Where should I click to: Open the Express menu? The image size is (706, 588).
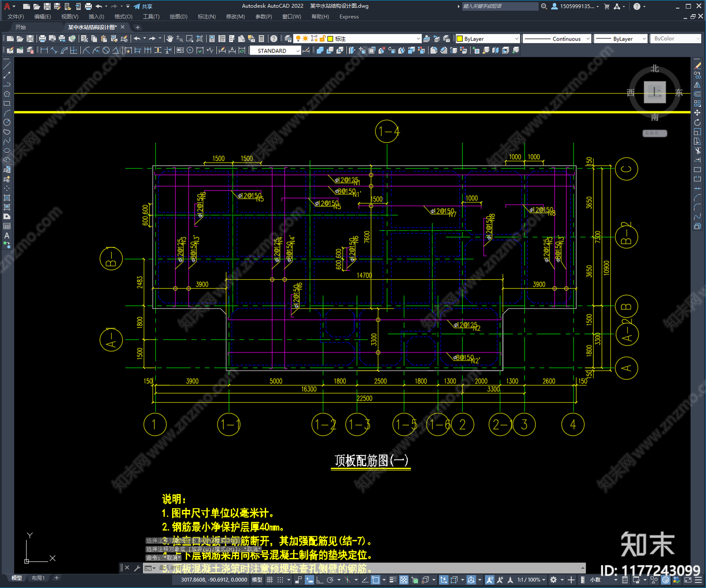(349, 17)
